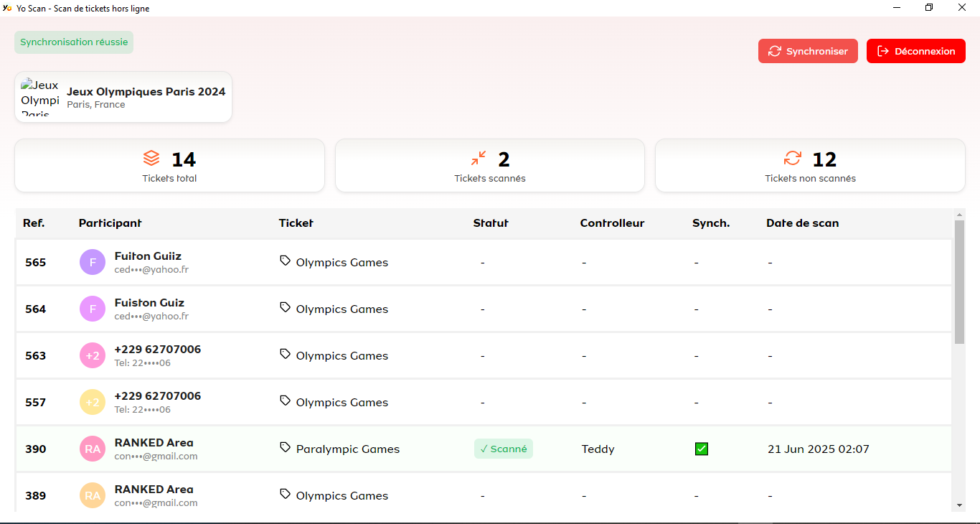The image size is (980, 524).
Task: Click the purple F avatar for Fuiton Guiiz
Action: [93, 263]
